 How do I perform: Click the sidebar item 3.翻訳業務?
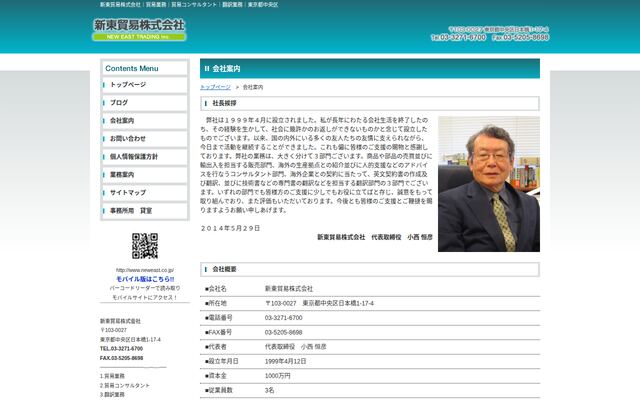(x=112, y=395)
